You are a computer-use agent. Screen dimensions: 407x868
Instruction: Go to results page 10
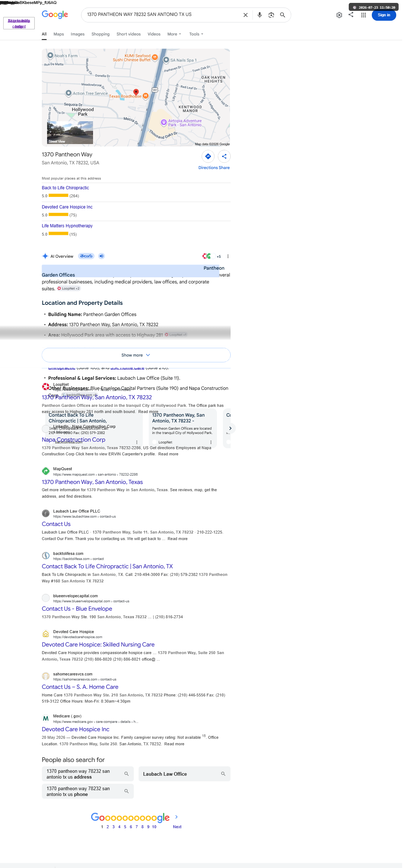click(x=154, y=827)
